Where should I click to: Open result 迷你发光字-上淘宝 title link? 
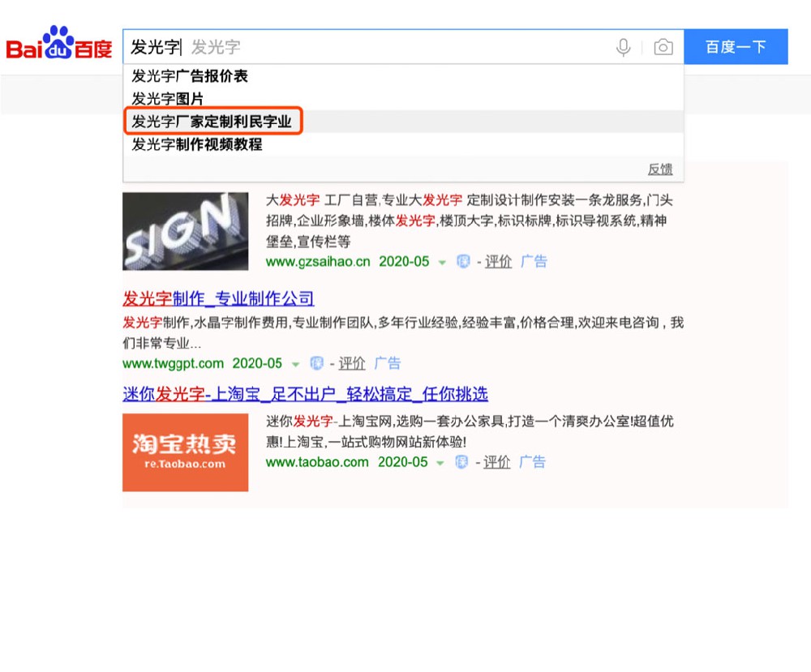pos(305,395)
